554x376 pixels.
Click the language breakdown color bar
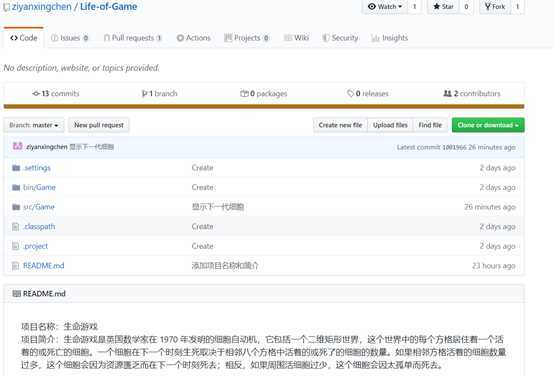(x=264, y=106)
